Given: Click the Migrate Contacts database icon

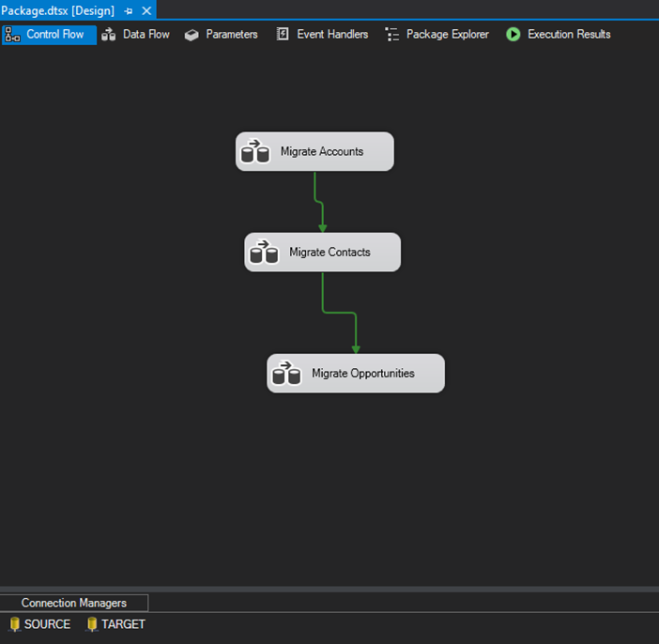Looking at the screenshot, I should 264,253.
